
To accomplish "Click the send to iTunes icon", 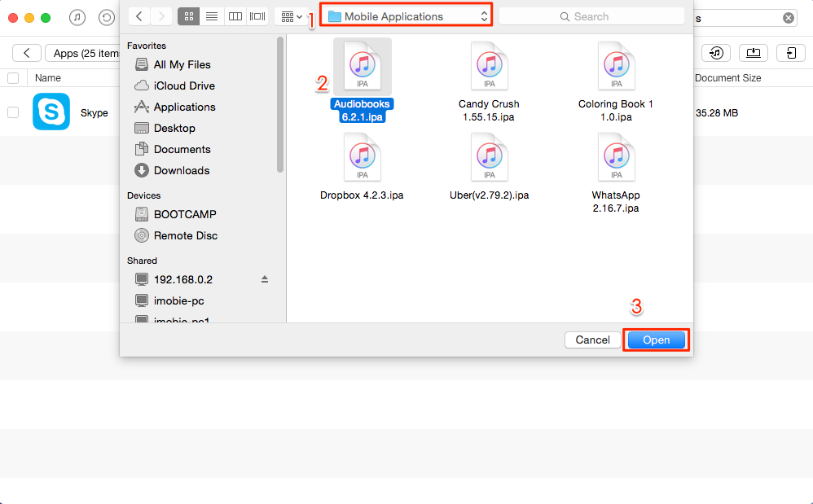I will [716, 53].
